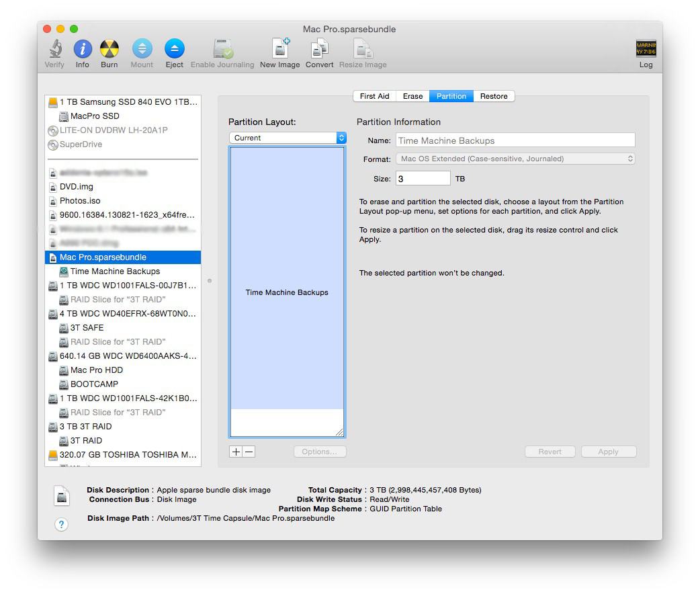Open the Partition Layout Current dropdown
Viewport: 700px width, 594px height.
(288, 138)
